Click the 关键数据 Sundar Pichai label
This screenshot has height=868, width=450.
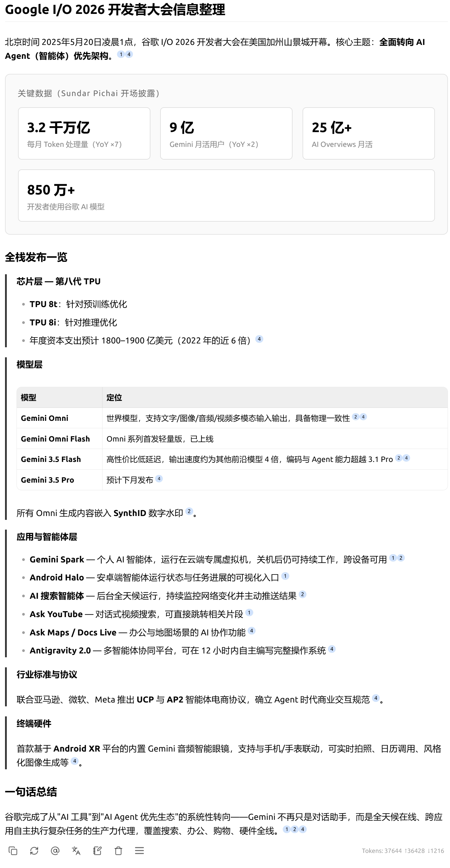(88, 93)
